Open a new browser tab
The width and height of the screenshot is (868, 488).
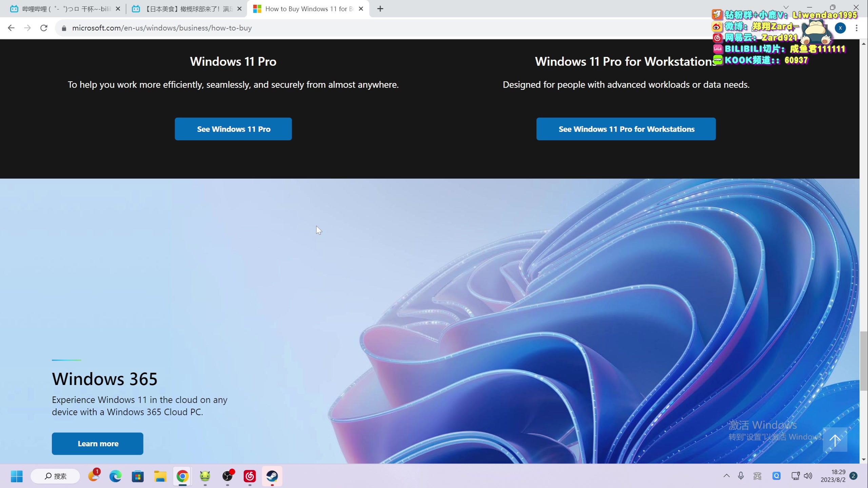(x=380, y=9)
